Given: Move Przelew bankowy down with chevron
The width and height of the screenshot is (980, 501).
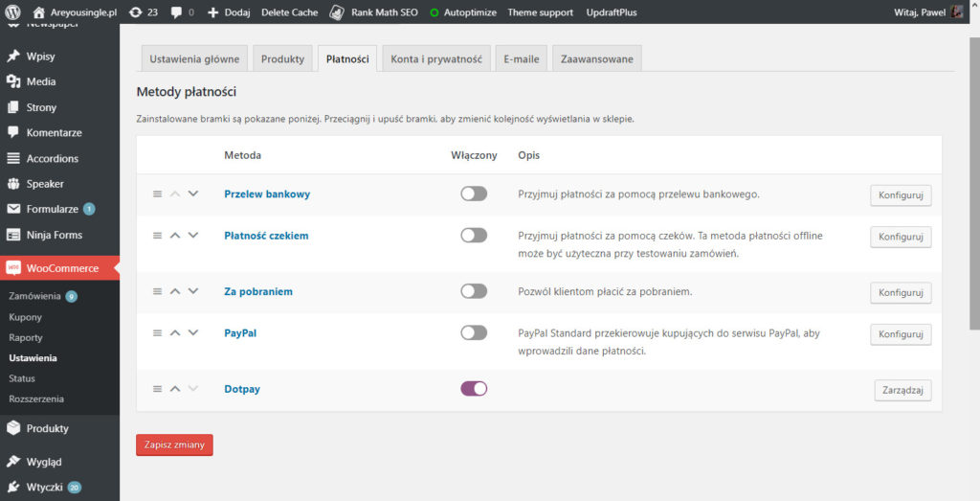Looking at the screenshot, I should click(193, 194).
